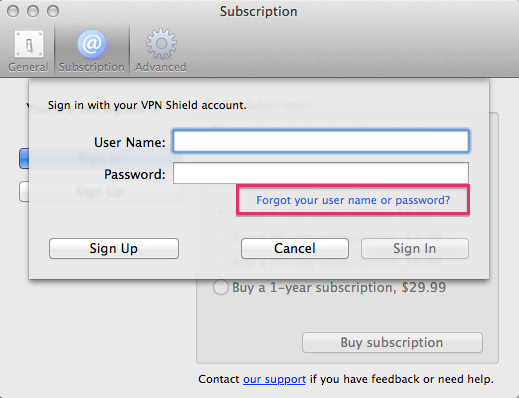Click the Buy subscription button

(392, 342)
